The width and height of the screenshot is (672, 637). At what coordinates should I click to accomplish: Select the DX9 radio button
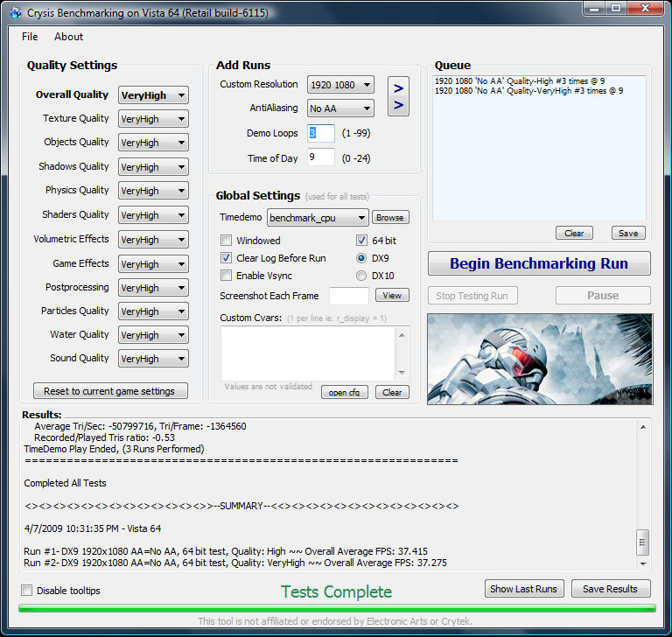(x=361, y=258)
